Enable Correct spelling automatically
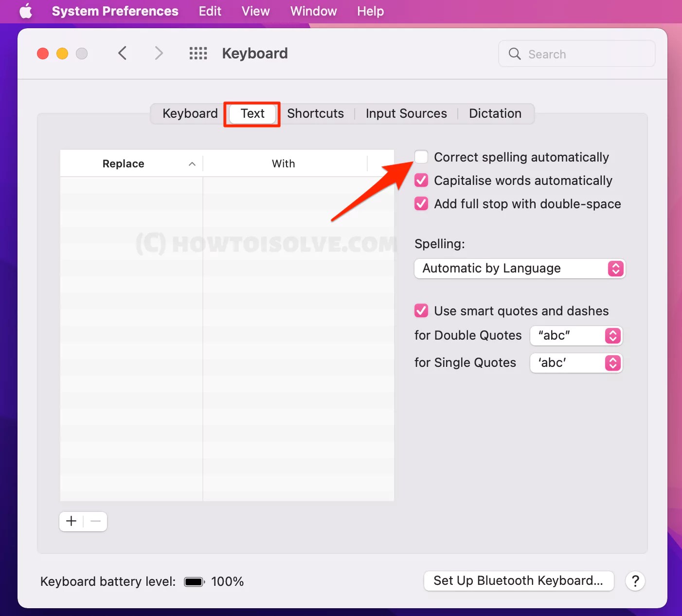Screen dimensions: 682x616 pos(421,157)
